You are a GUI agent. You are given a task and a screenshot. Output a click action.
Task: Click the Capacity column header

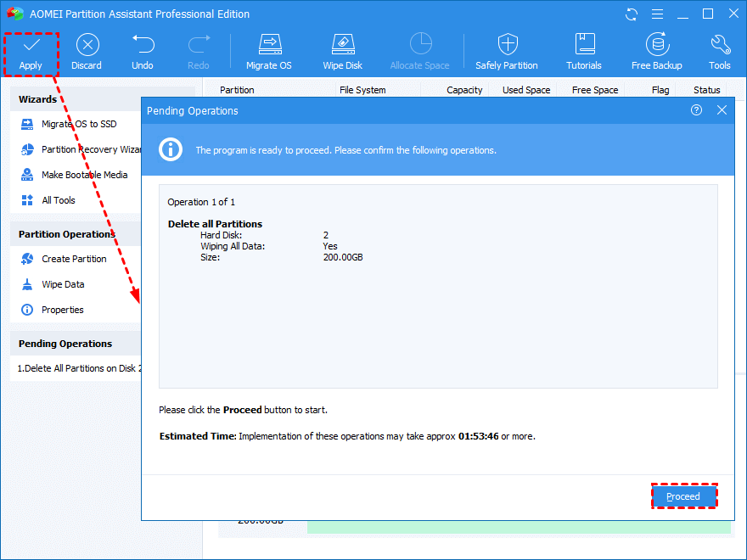[x=464, y=90]
